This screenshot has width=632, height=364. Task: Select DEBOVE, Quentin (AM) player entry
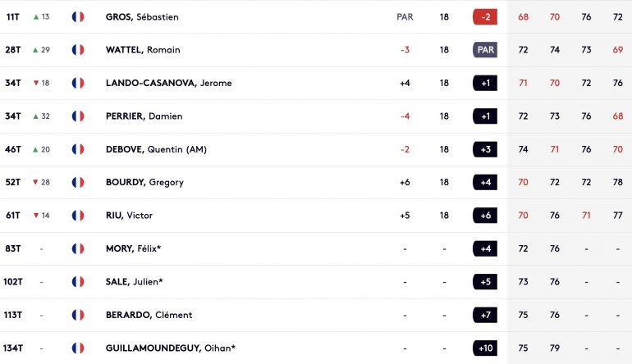point(156,149)
